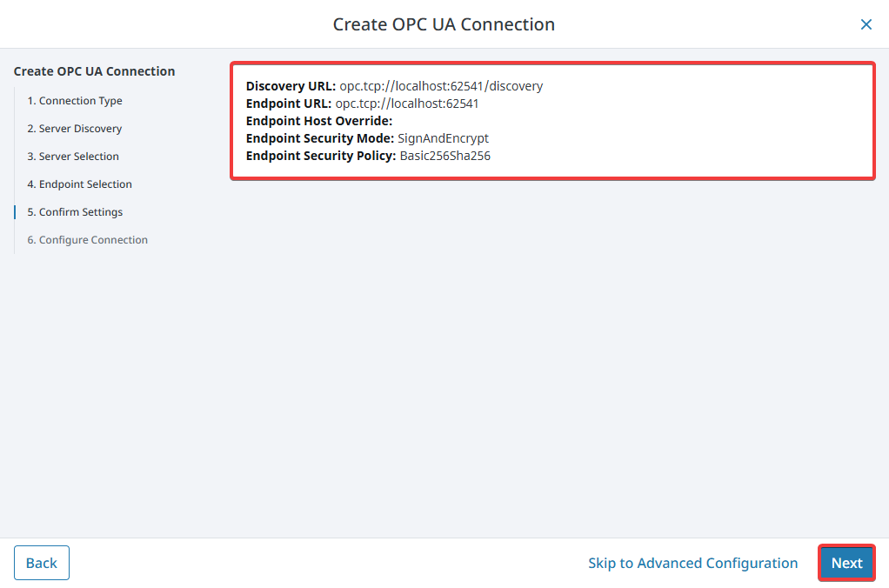Select step 5. Confirm Settings
This screenshot has width=889, height=588.
point(75,211)
